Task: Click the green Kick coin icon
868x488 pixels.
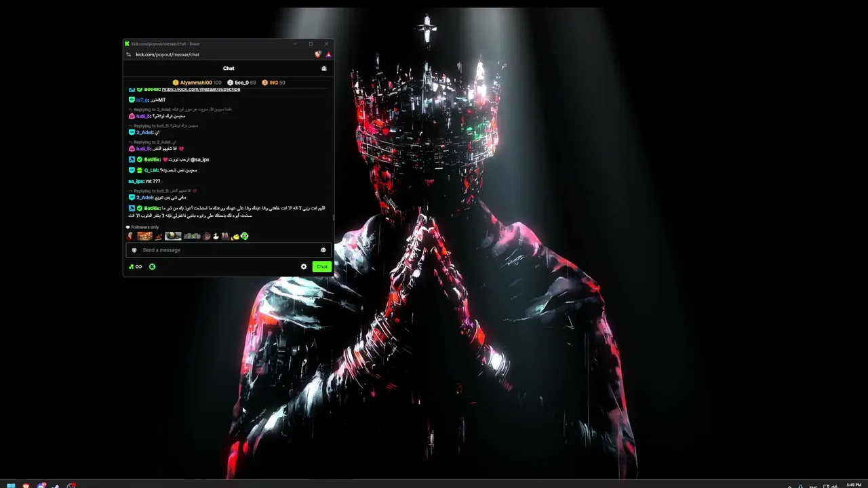Action: tap(152, 266)
